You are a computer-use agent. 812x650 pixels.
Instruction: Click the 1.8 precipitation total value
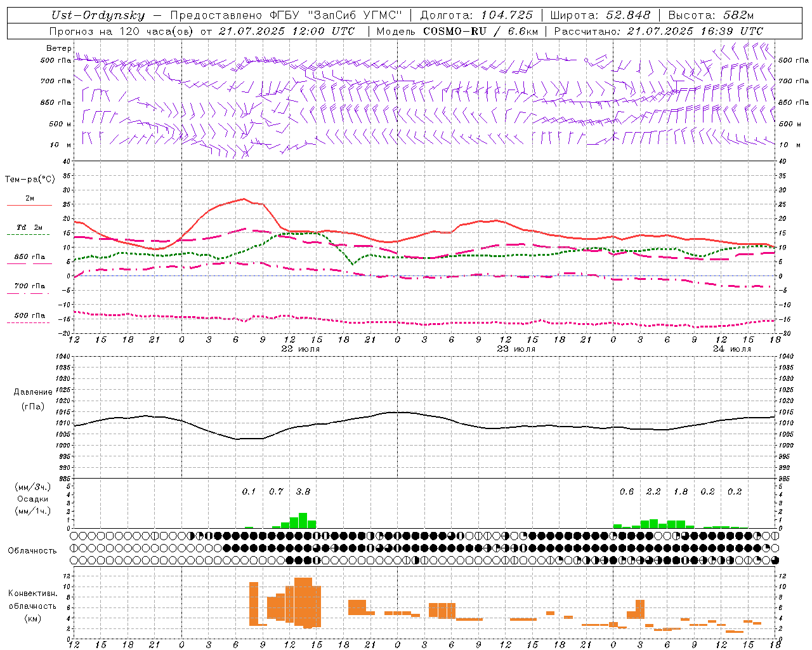point(681,492)
